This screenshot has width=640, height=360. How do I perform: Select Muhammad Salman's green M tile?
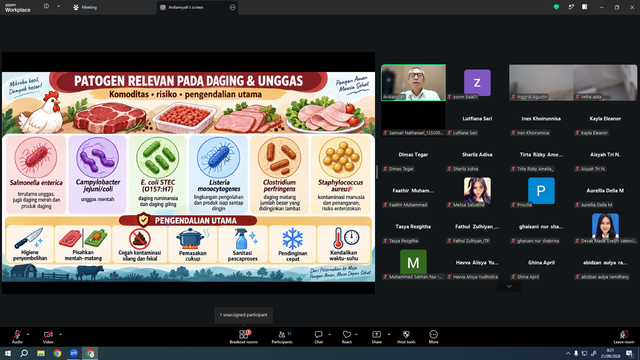[413, 262]
